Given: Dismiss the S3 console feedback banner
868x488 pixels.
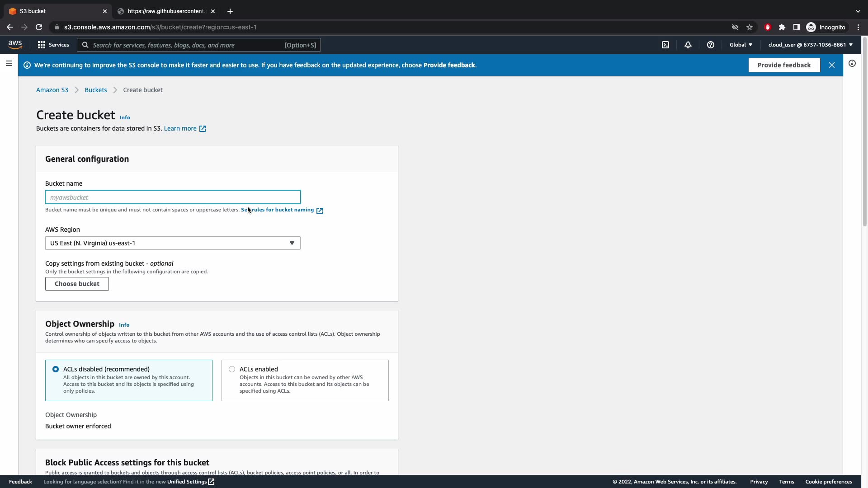Looking at the screenshot, I should [831, 65].
